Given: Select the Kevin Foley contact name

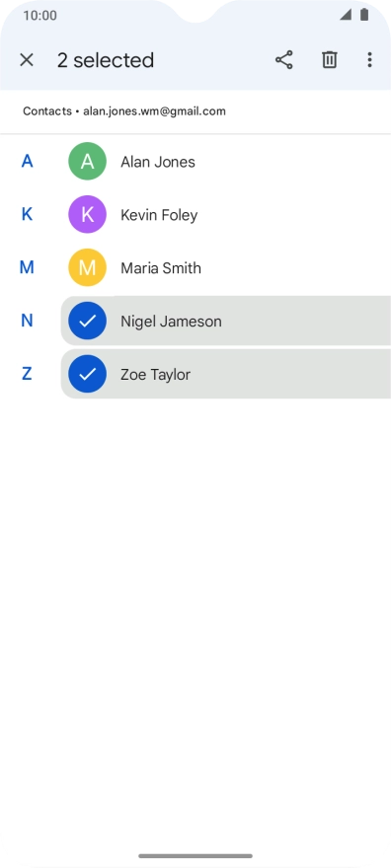Looking at the screenshot, I should coord(159,215).
